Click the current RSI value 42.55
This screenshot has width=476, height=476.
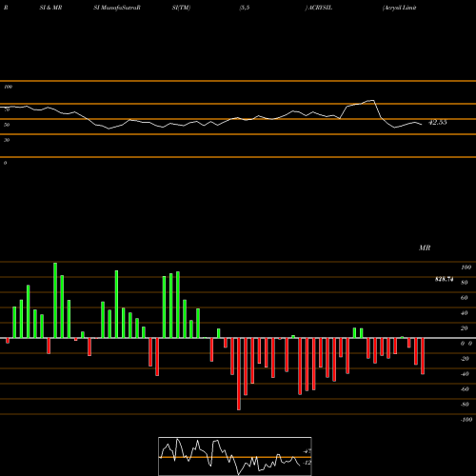coord(438,122)
